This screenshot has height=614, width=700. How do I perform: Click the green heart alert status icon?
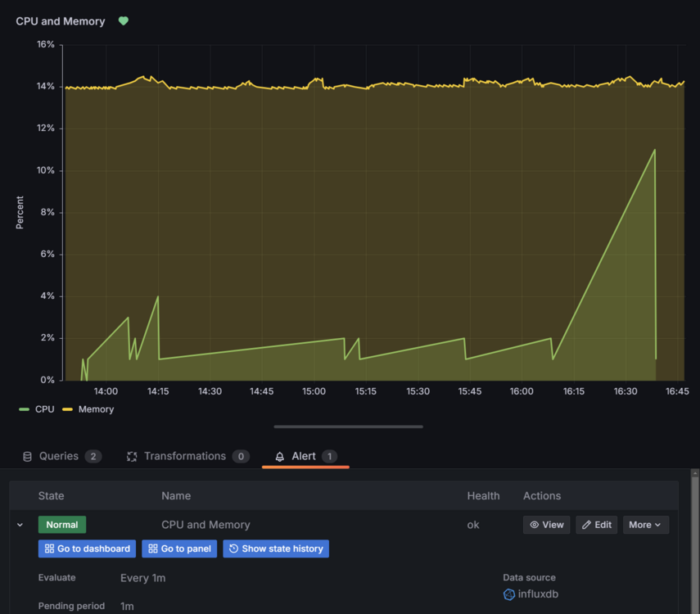point(124,21)
